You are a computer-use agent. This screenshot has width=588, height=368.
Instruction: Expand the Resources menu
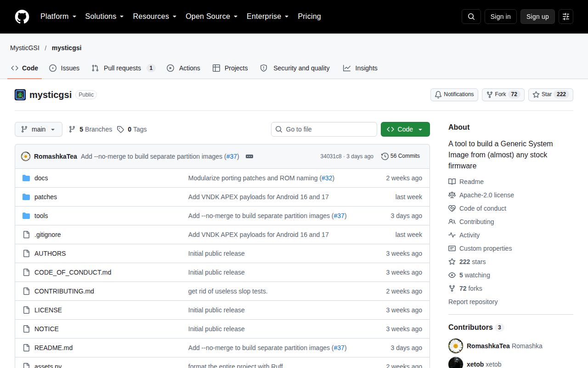pyautogui.click(x=155, y=16)
